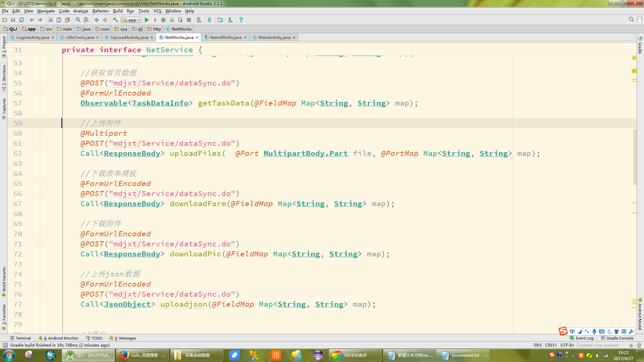Click the Paste toolbar icon
This screenshot has width=644, height=362.
point(67,20)
